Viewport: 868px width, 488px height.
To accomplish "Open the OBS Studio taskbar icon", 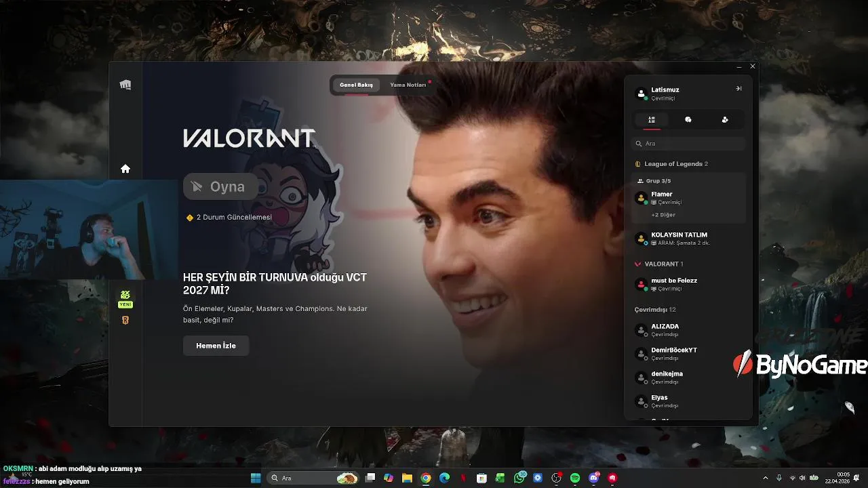I will click(x=557, y=478).
